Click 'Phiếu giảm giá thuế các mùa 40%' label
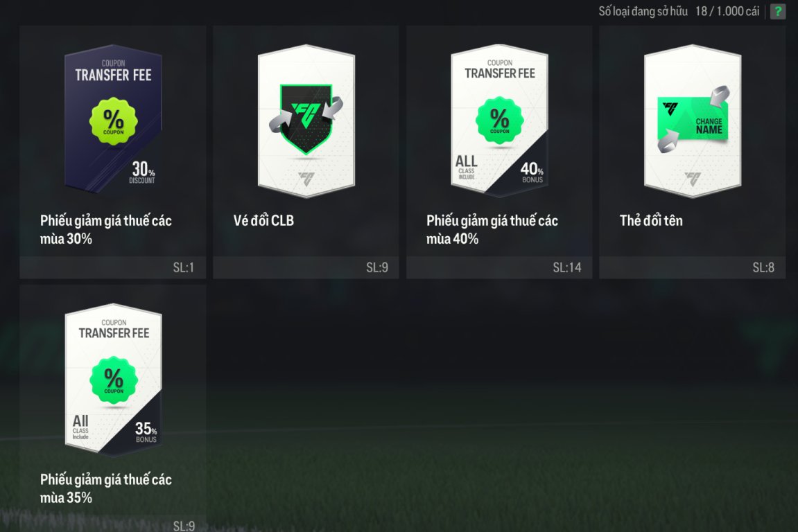Image resolution: width=798 pixels, height=532 pixels. (x=492, y=229)
